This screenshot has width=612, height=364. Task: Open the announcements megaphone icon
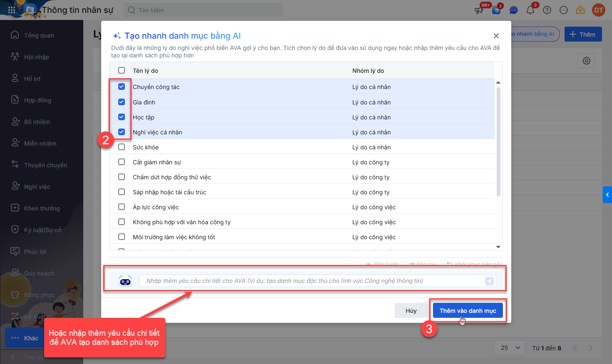click(479, 10)
